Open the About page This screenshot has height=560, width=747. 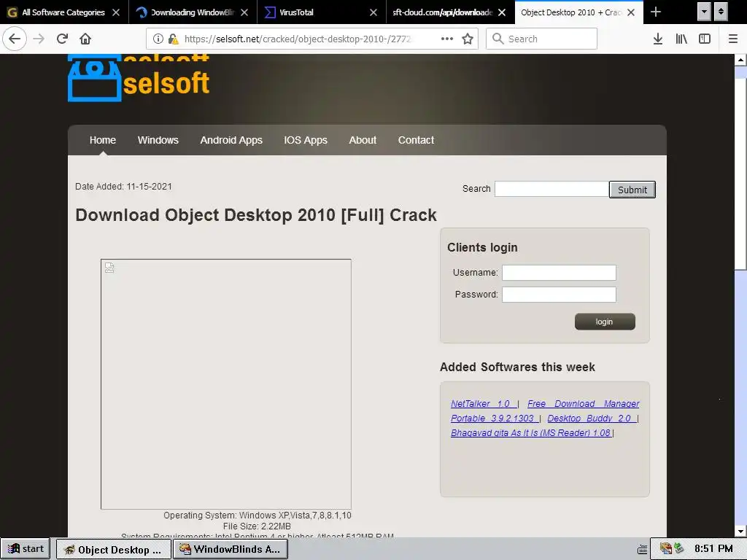click(363, 140)
